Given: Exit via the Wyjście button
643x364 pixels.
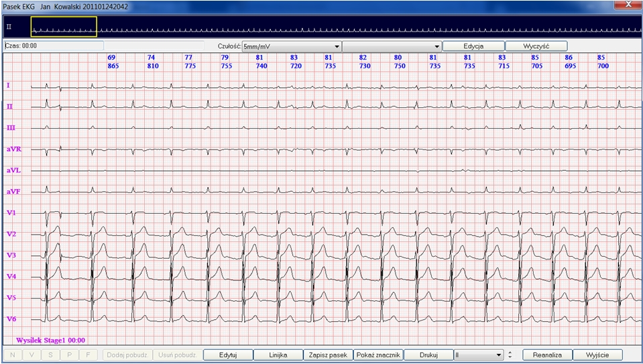Looking at the screenshot, I should click(597, 355).
